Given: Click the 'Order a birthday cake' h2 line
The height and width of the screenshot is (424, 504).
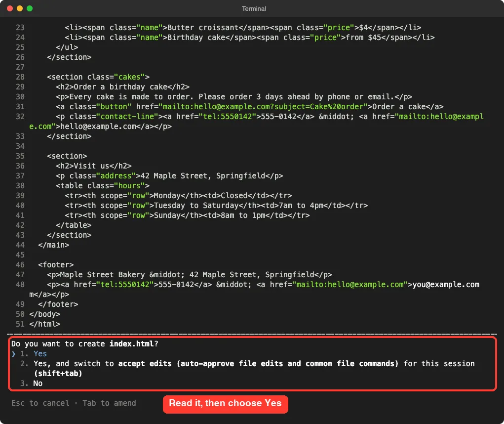Looking at the screenshot, I should coord(122,87).
